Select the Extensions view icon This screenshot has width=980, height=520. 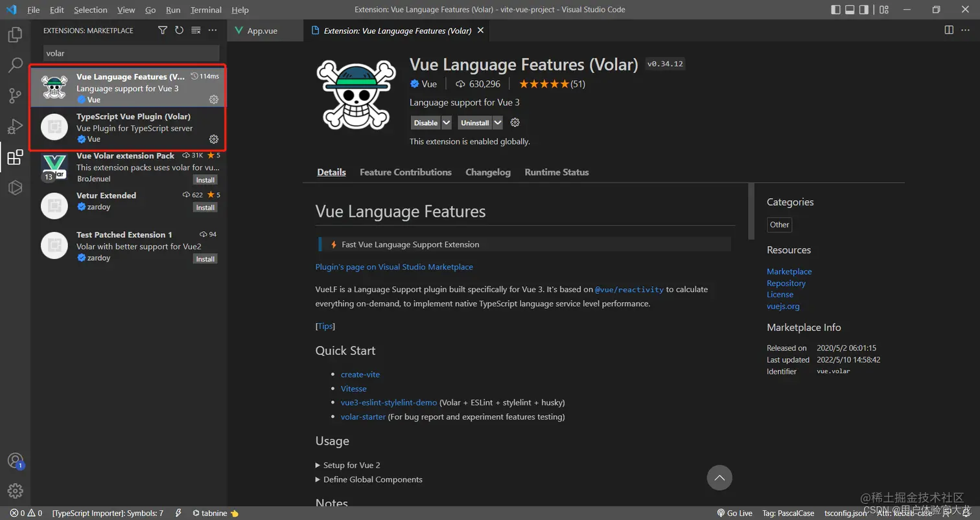pos(15,157)
